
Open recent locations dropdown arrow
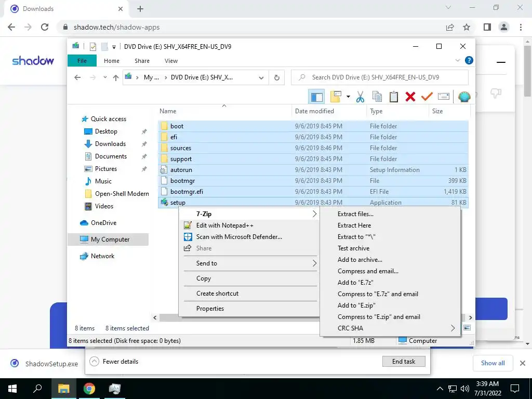pyautogui.click(x=105, y=78)
